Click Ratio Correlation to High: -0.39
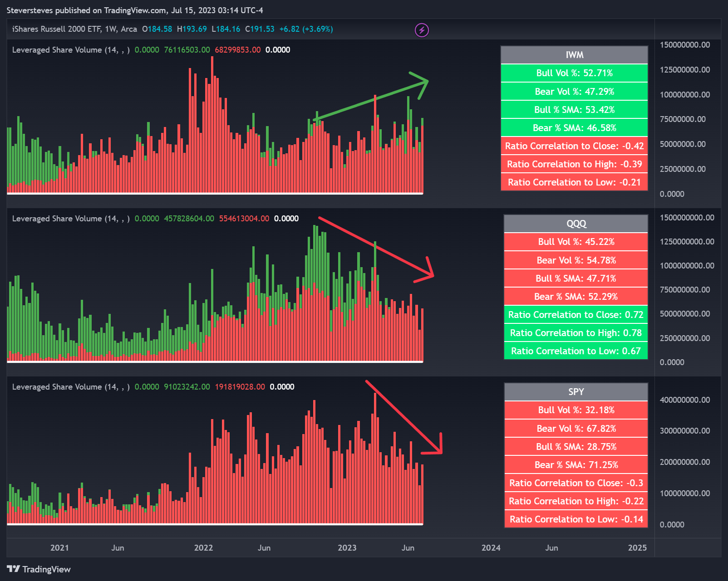This screenshot has width=728, height=581. 575,164
